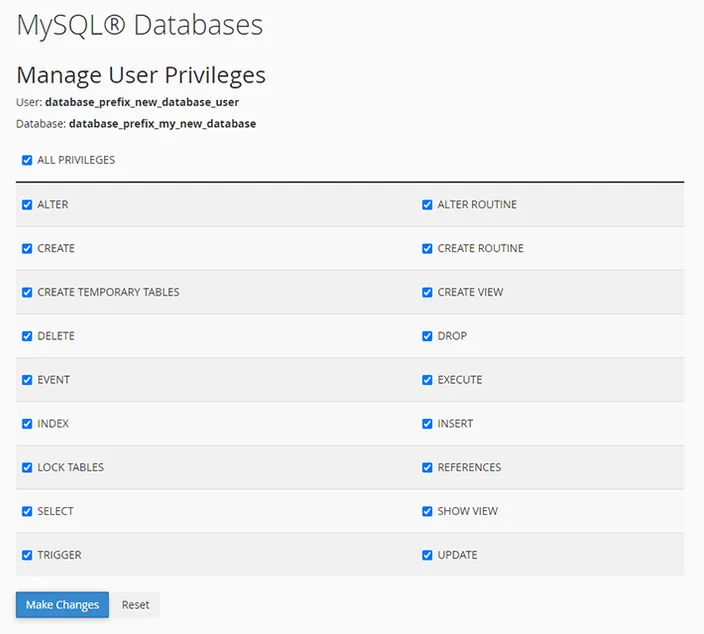Disable the SHOW VIEW checkbox
Screen dimensions: 704x634
pos(427,511)
